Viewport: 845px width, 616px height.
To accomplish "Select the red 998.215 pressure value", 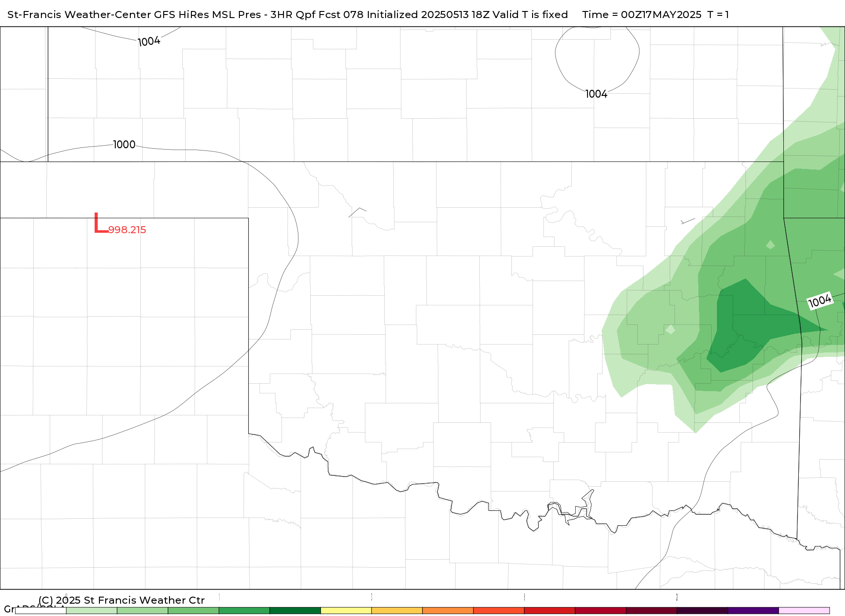I will (x=127, y=230).
